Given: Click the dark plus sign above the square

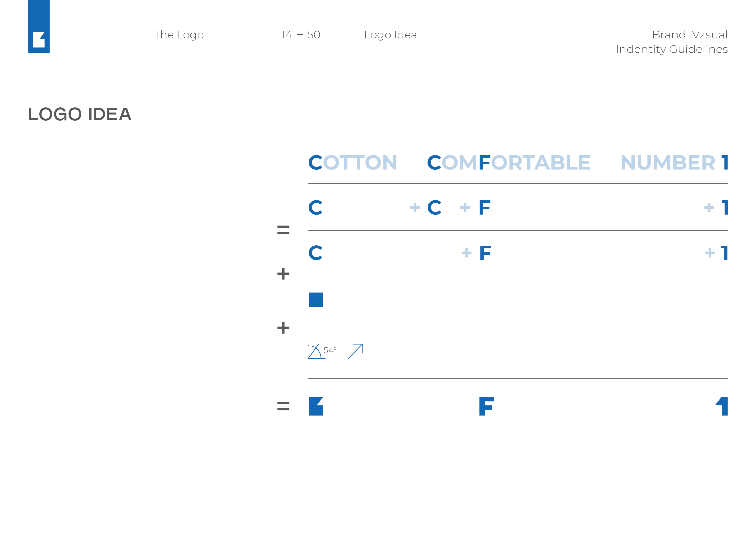Looking at the screenshot, I should pyautogui.click(x=283, y=274).
